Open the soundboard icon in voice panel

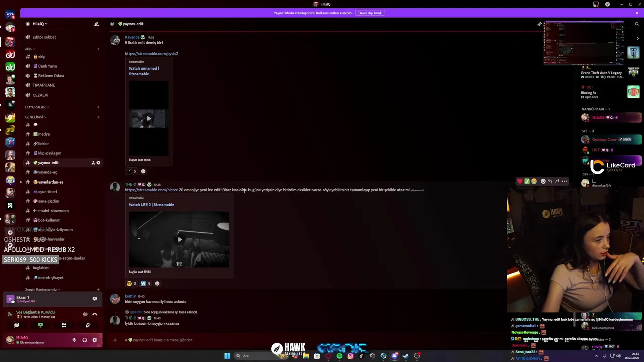[88, 325]
